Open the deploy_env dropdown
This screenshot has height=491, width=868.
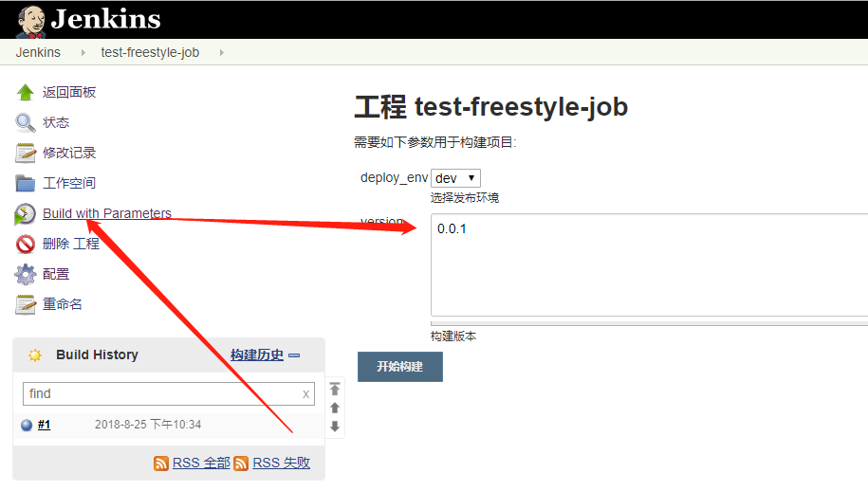pyautogui.click(x=455, y=178)
